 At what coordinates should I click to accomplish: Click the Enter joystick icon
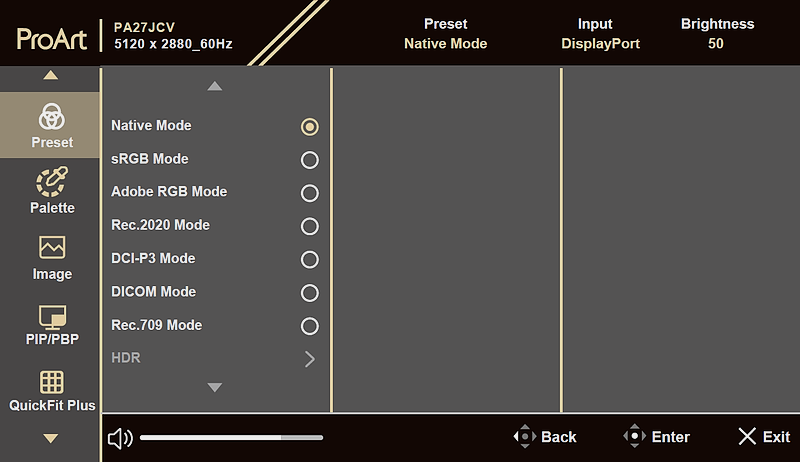[x=634, y=437]
